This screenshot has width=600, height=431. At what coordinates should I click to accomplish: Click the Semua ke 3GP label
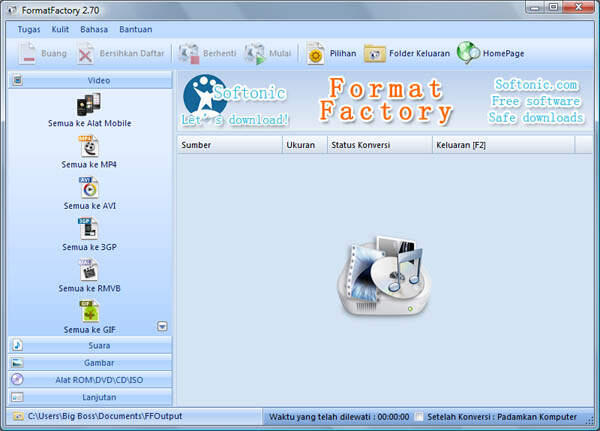click(90, 247)
